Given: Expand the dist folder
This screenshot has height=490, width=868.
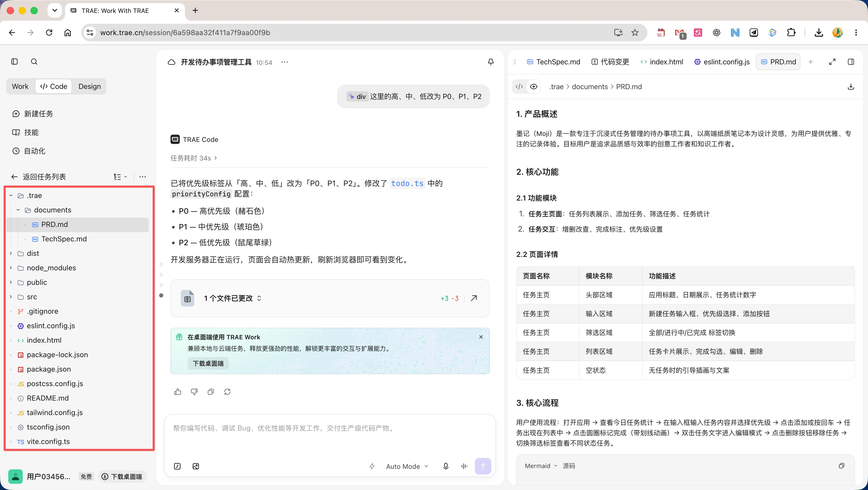Looking at the screenshot, I should (x=11, y=254).
